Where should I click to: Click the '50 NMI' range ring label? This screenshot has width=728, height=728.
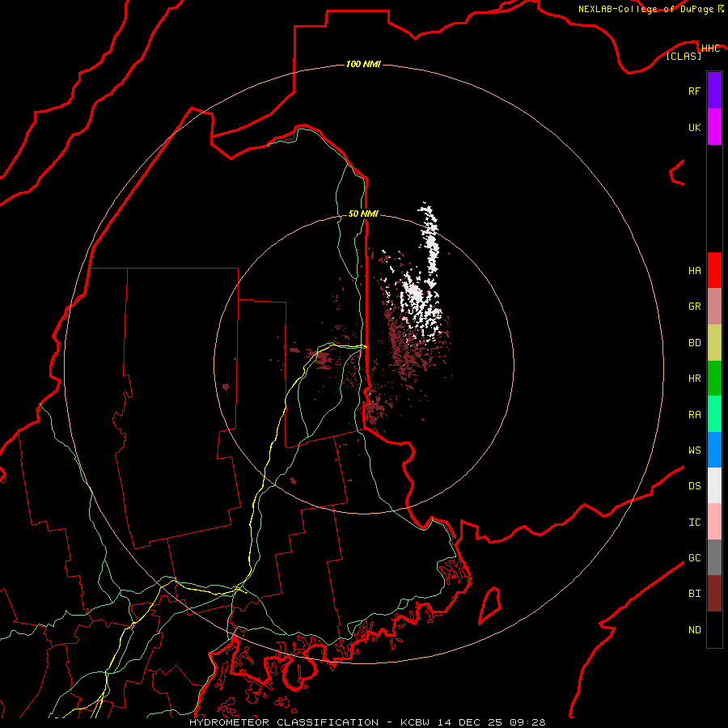click(x=363, y=214)
